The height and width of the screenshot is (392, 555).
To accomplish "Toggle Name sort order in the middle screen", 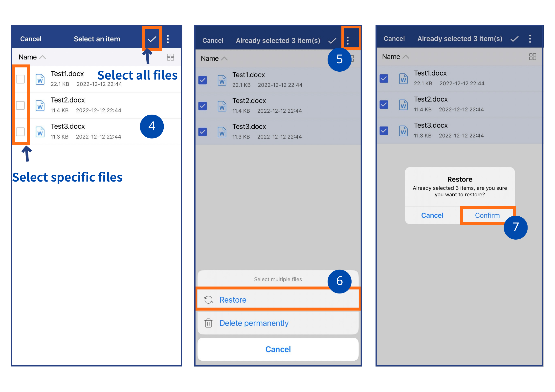I will tap(214, 59).
